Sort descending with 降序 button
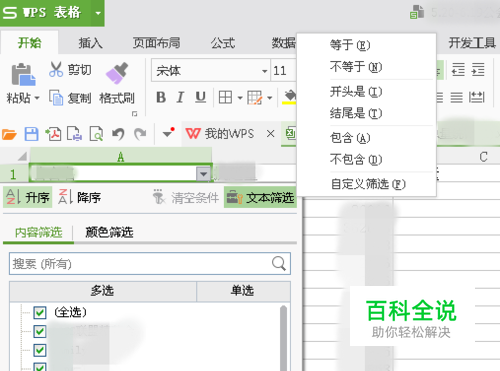 tap(80, 197)
